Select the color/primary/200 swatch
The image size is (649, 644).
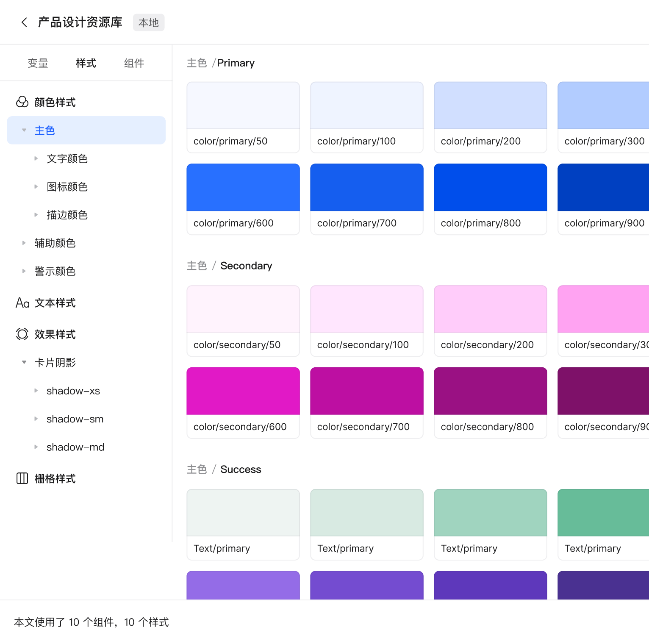pyautogui.click(x=491, y=117)
